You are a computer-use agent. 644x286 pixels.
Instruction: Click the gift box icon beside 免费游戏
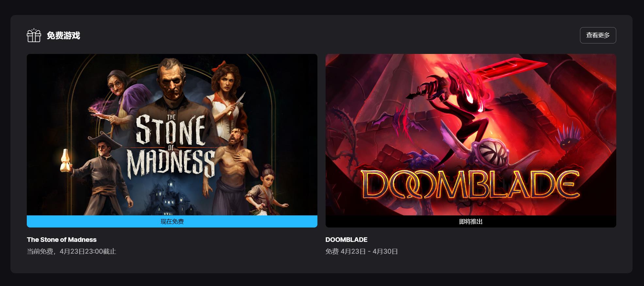(34, 35)
